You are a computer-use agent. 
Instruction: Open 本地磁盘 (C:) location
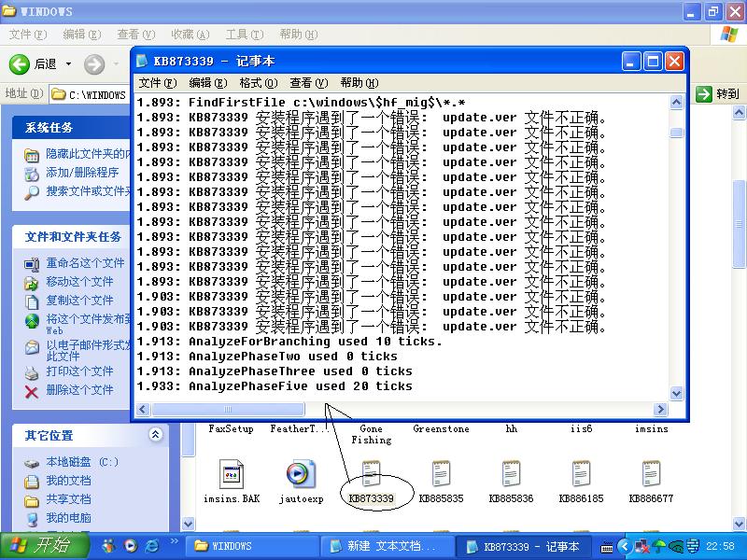click(x=82, y=461)
